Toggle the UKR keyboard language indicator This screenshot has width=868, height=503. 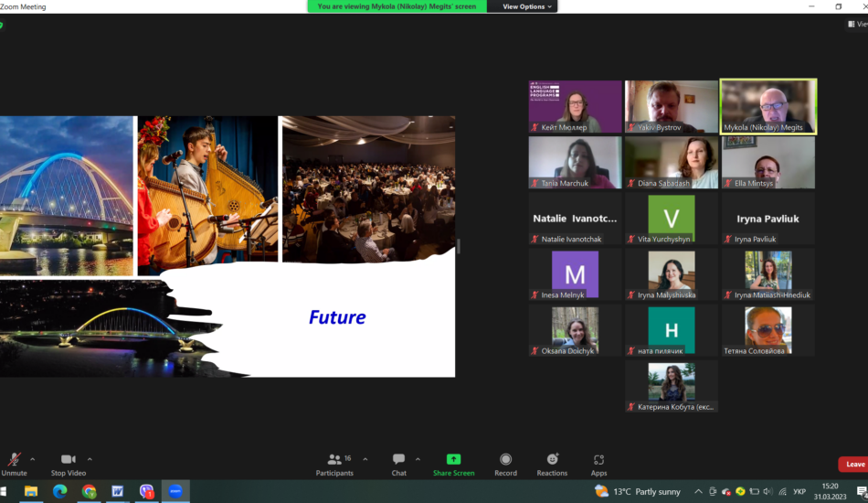pos(799,491)
